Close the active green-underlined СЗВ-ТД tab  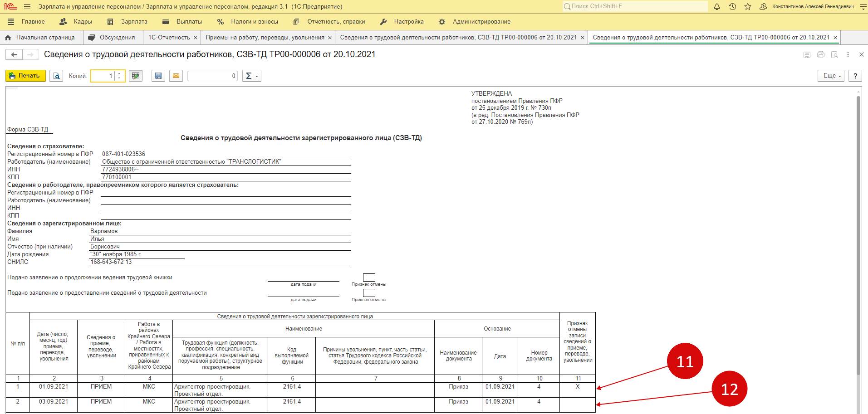835,38
